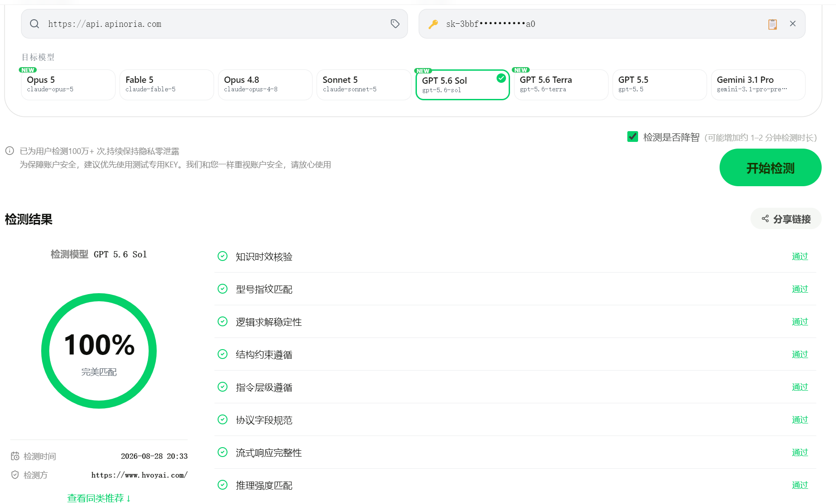Click the NEW badge on Opus 5
This screenshot has width=836, height=504.
pos(28,70)
